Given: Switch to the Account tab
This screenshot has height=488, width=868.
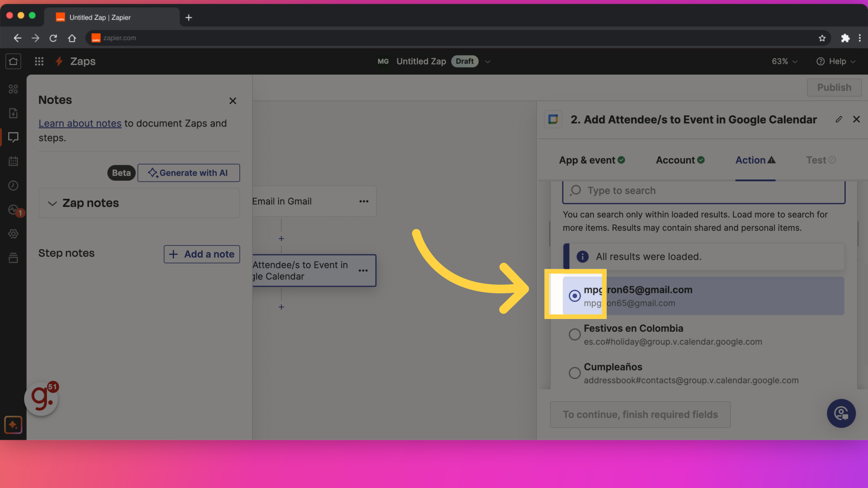Looking at the screenshot, I should [x=680, y=160].
